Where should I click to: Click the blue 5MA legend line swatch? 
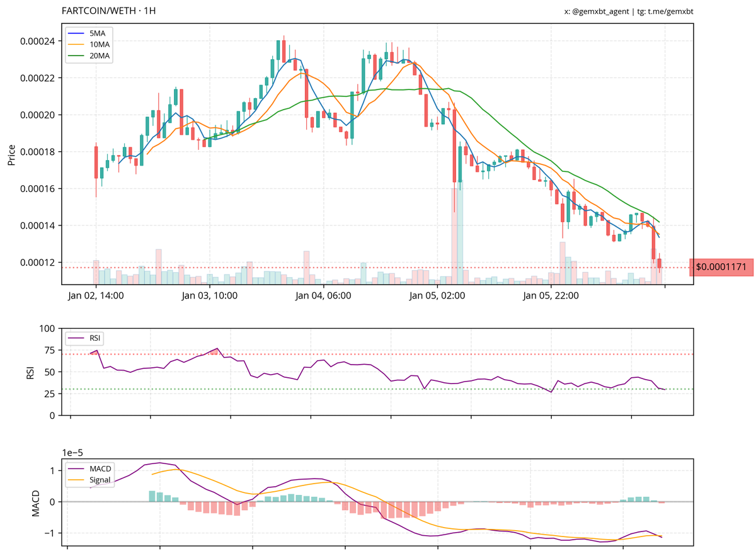point(77,33)
